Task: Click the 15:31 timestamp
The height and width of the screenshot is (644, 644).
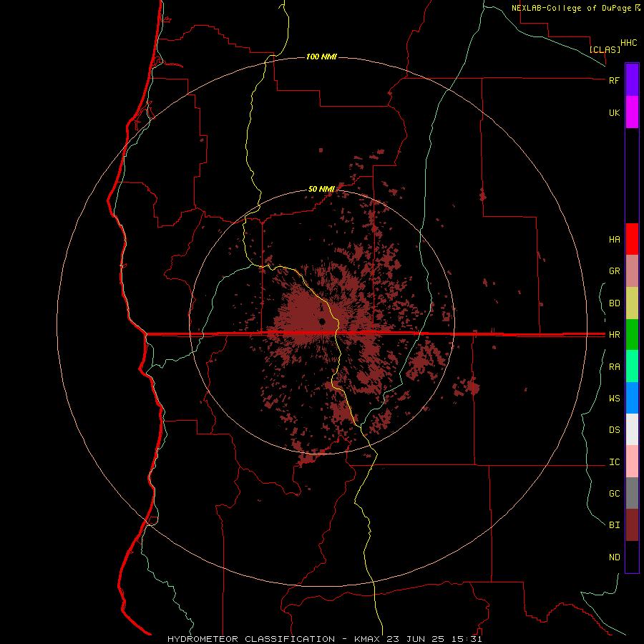Action: tap(466, 639)
